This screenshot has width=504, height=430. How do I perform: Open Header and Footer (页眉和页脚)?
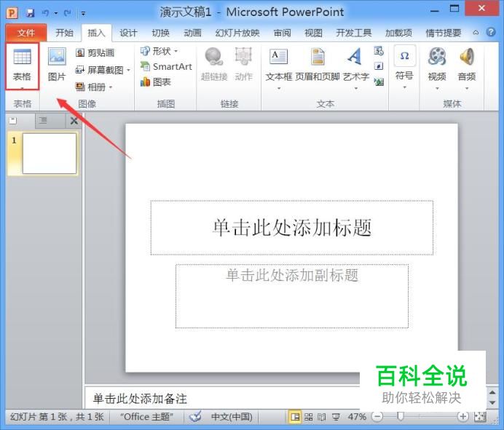pos(318,64)
